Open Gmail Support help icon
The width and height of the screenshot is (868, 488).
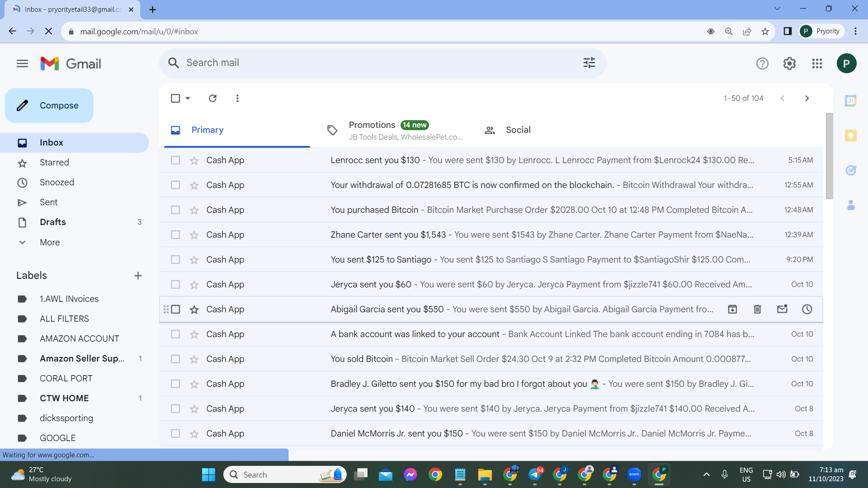(762, 64)
